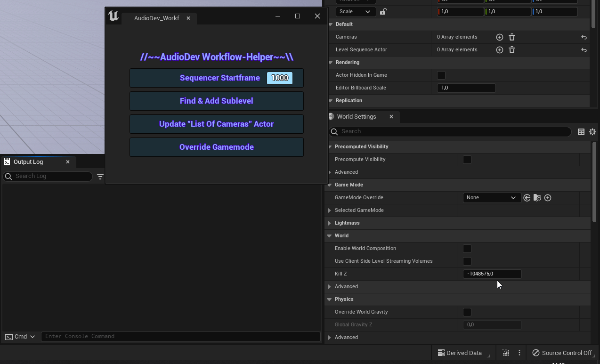Empty the Level Sequence Actor array
The image size is (600, 364).
click(512, 50)
